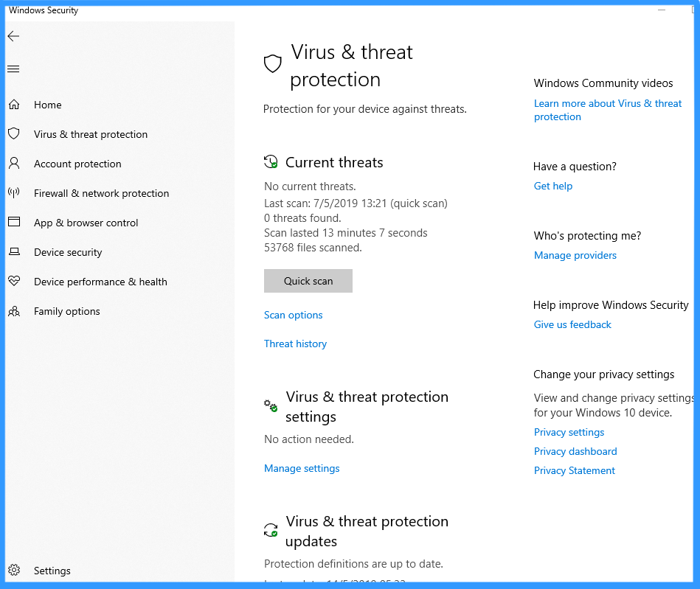Click the Device performance heart icon
This screenshot has width=700, height=589.
point(14,282)
